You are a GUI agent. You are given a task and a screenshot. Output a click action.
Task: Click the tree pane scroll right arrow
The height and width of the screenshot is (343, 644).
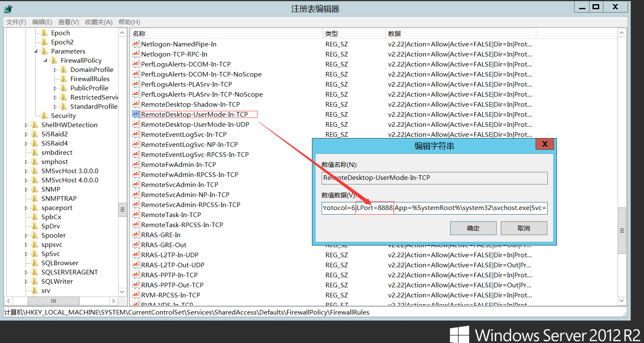coord(113,301)
